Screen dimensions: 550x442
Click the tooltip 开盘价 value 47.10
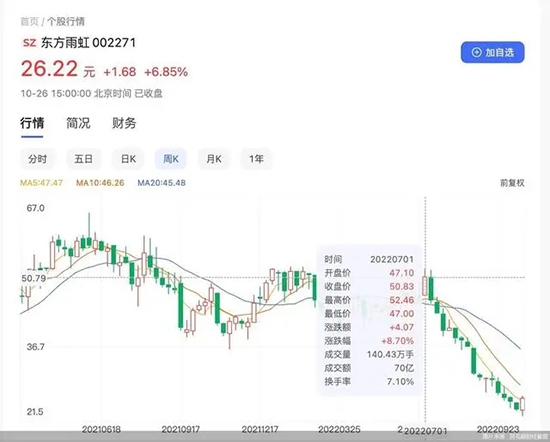point(402,273)
